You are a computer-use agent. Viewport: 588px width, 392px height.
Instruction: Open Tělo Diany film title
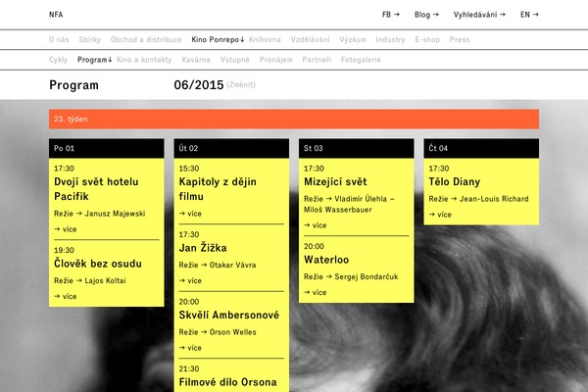pos(455,182)
